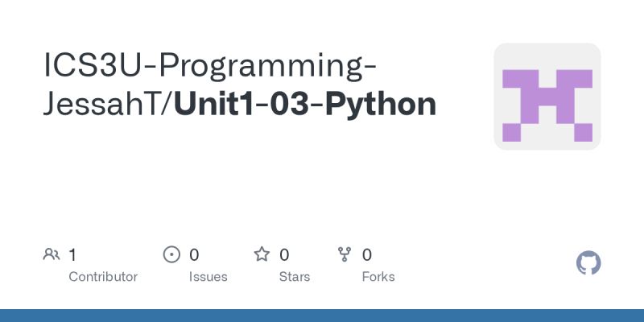644x322 pixels.
Task: Click the repository name Unit1-03-Python
Action: click(305, 105)
